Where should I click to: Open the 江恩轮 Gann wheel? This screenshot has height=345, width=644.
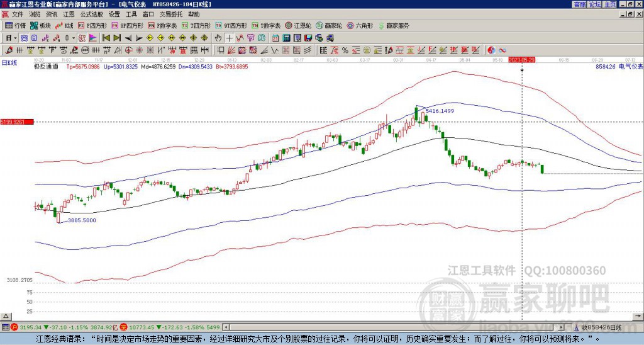tap(298, 25)
